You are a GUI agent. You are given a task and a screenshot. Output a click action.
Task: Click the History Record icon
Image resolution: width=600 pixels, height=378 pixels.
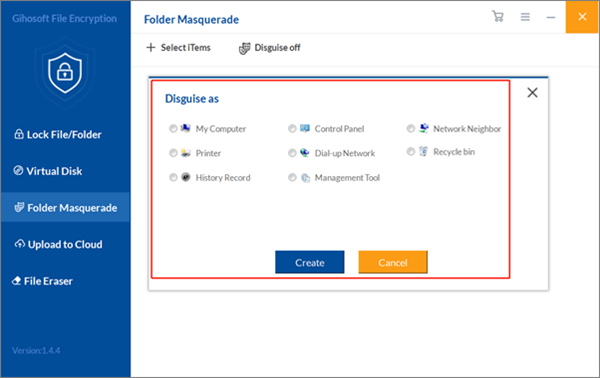(x=186, y=177)
